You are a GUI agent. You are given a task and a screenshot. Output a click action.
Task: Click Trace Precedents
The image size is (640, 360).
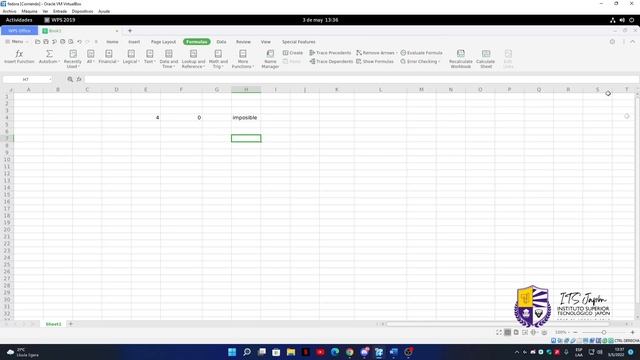click(330, 53)
